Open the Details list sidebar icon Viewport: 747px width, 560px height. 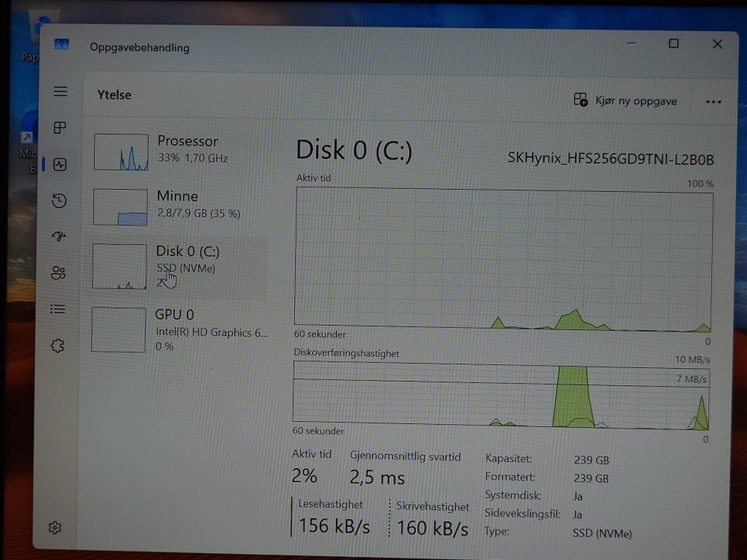click(58, 309)
